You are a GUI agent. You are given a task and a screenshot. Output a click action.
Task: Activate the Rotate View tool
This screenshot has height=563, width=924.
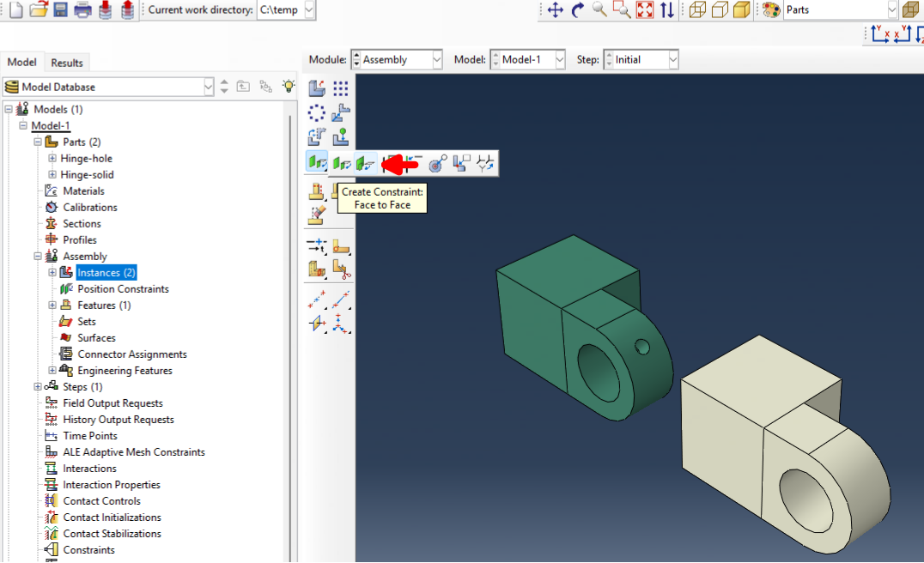(577, 10)
